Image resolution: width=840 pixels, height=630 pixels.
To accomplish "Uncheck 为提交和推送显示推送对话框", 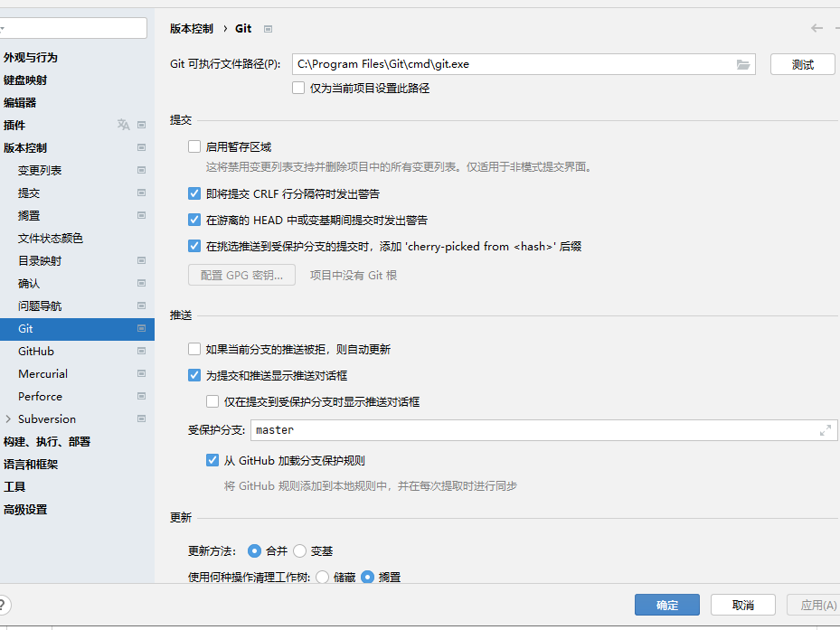I will coord(194,375).
